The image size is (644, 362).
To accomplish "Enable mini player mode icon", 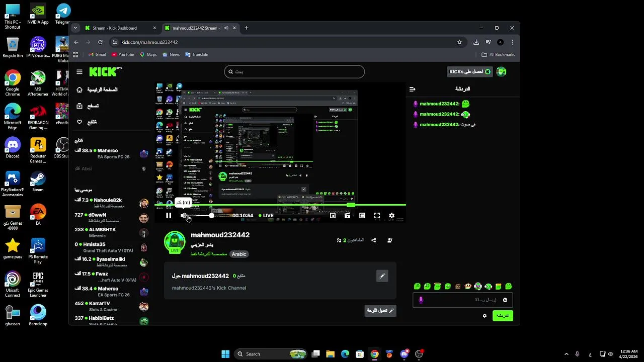I will pos(333,216).
